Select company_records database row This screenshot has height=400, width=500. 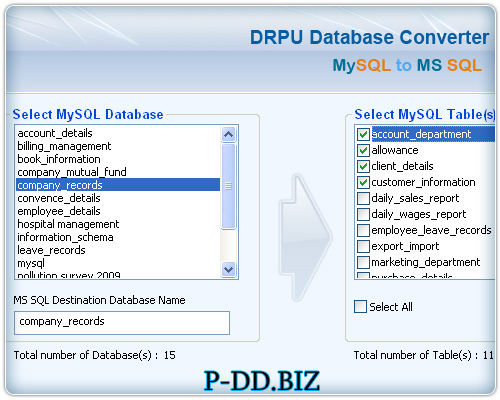click(x=118, y=185)
